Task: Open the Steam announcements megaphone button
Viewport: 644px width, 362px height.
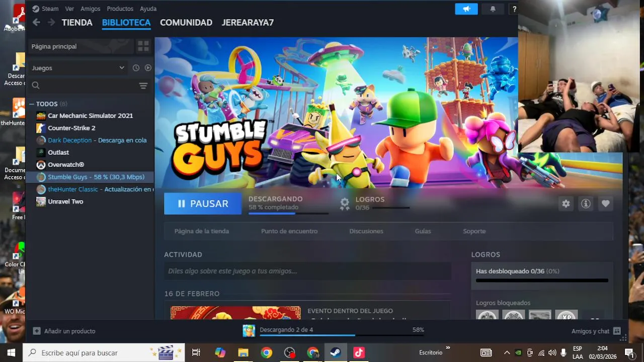Action: (466, 9)
